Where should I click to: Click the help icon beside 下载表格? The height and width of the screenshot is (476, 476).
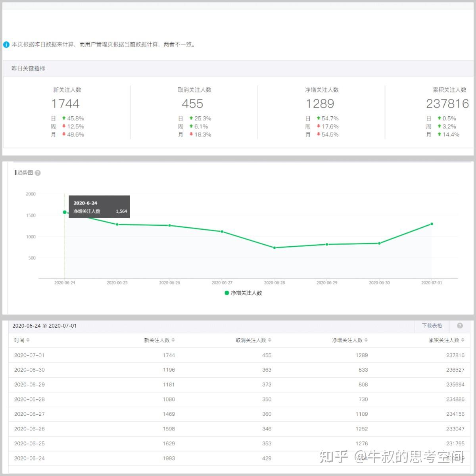[x=460, y=326]
